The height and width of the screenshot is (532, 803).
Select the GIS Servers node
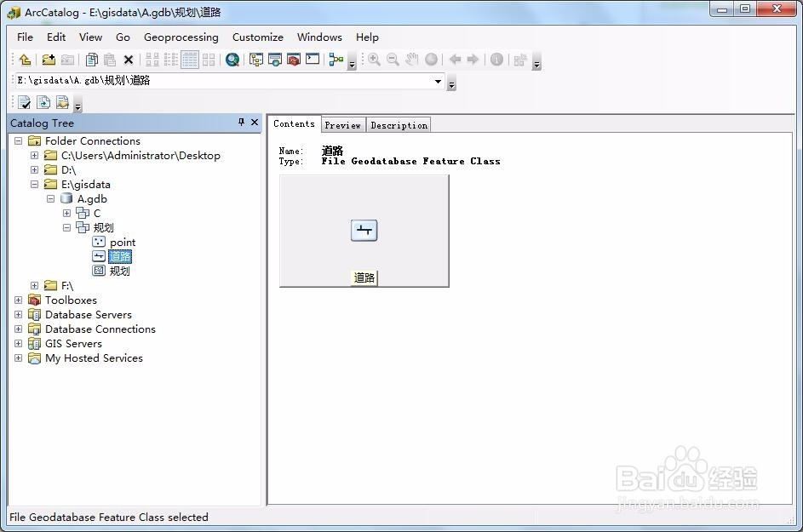click(73, 344)
